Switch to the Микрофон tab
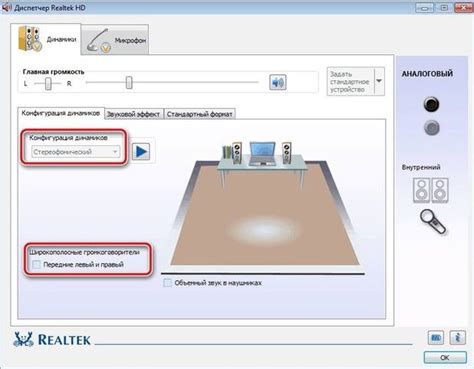The width and height of the screenshot is (474, 369). 115,40
